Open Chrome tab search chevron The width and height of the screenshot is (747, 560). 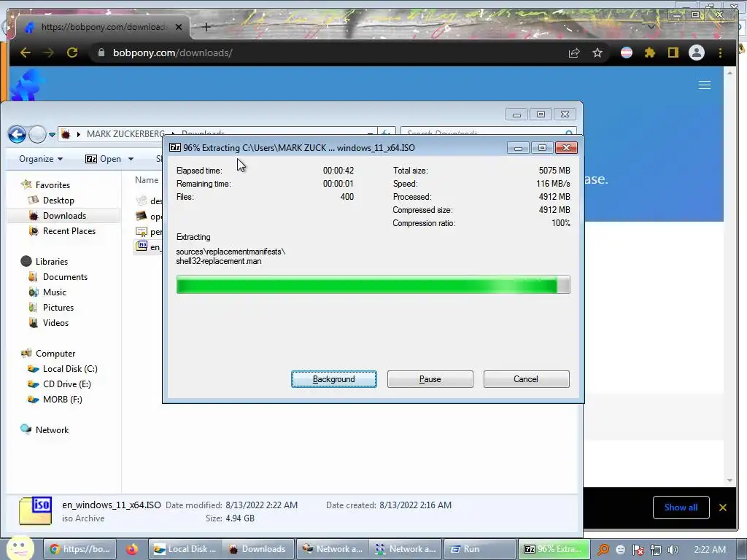click(651, 27)
